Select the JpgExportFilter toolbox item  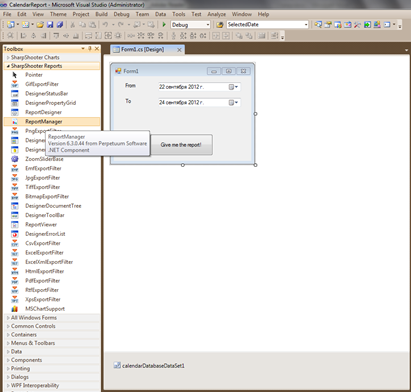[x=52, y=178]
